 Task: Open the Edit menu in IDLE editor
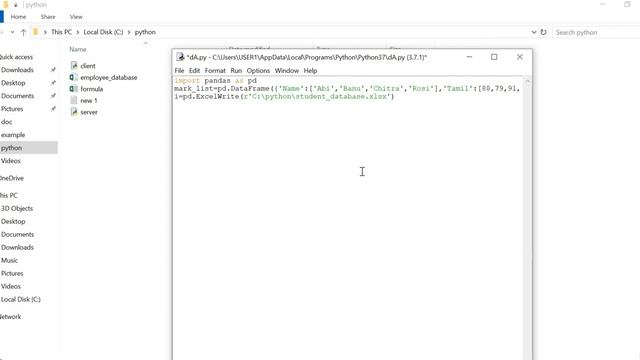(x=194, y=71)
